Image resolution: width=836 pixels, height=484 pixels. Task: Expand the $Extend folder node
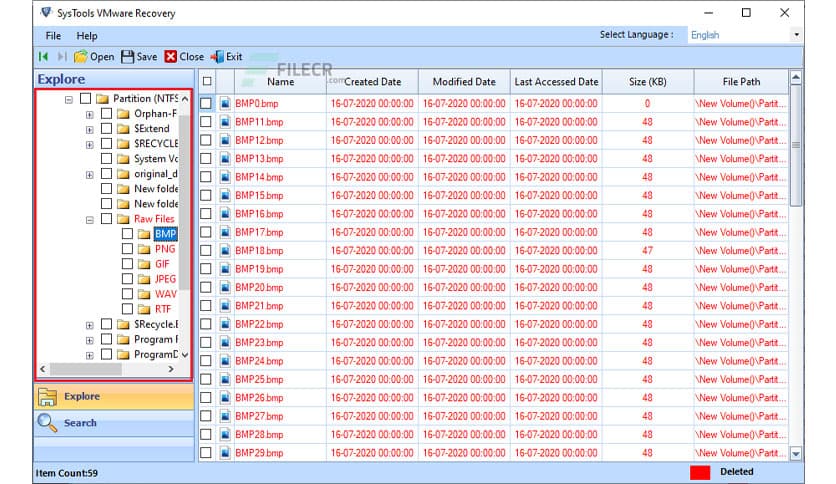(90, 130)
